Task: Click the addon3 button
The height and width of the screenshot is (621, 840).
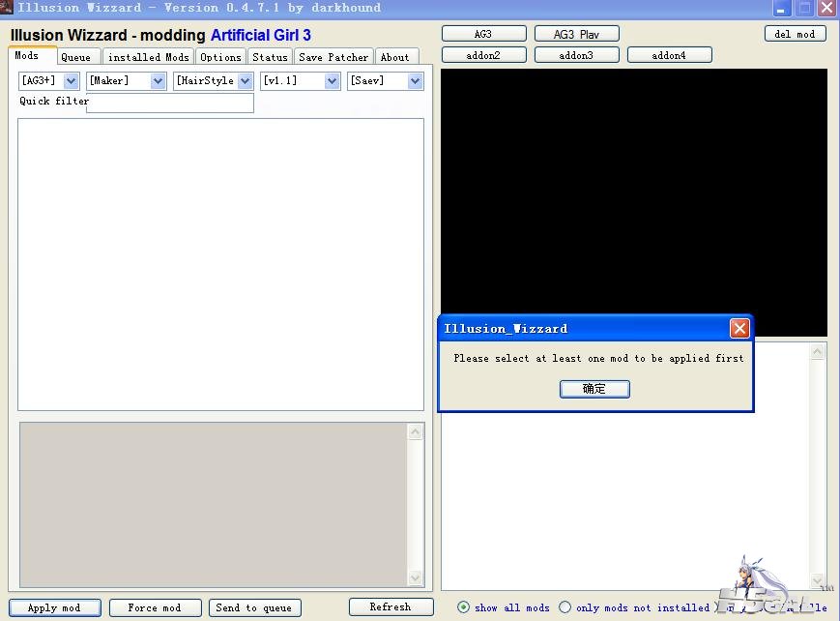Action: click(x=576, y=55)
